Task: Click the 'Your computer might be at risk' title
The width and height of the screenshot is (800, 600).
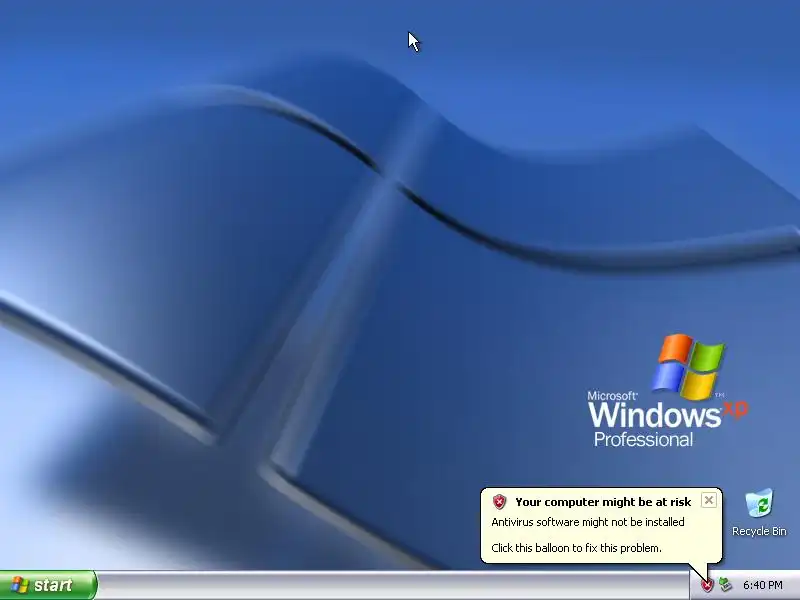Action: pos(603,502)
